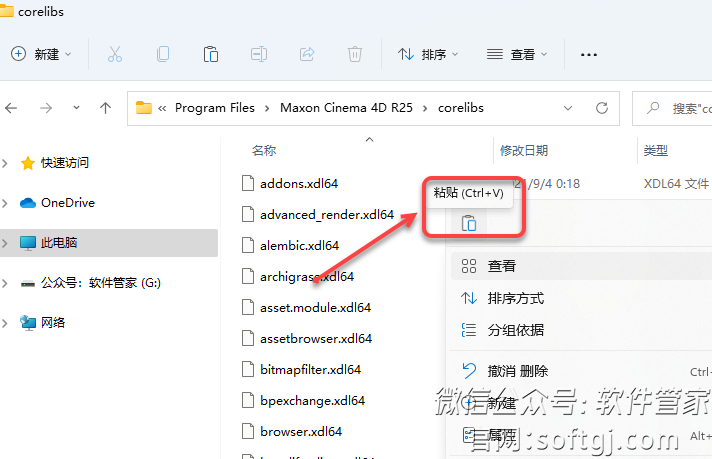Select the alembic.xdl64 file
The height and width of the screenshot is (459, 712).
tap(299, 246)
